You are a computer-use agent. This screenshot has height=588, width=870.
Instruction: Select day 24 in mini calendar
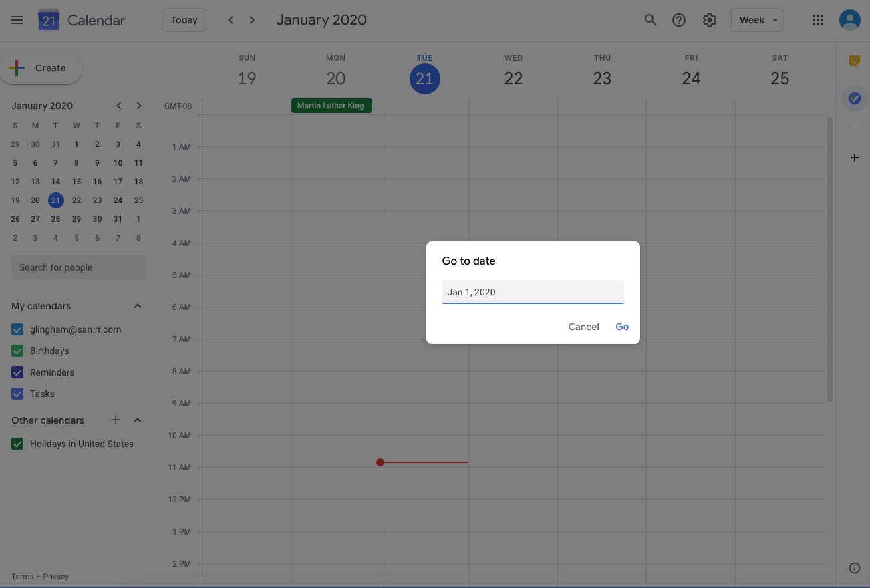tap(118, 200)
